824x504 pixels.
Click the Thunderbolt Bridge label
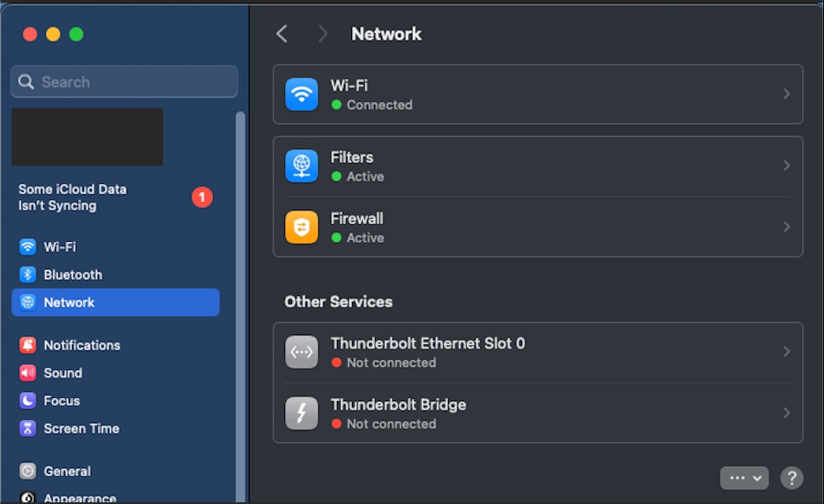pos(398,405)
